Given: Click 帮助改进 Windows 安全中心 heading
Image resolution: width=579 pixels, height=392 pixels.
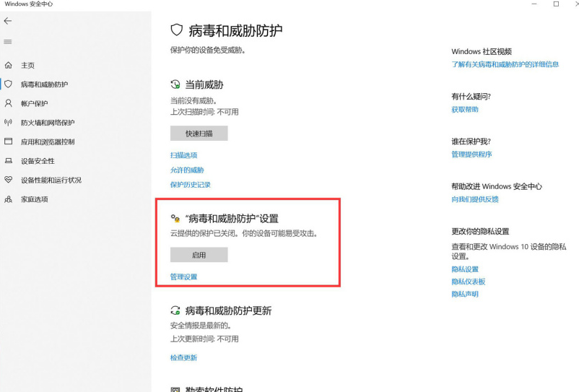Looking at the screenshot, I should tap(497, 187).
